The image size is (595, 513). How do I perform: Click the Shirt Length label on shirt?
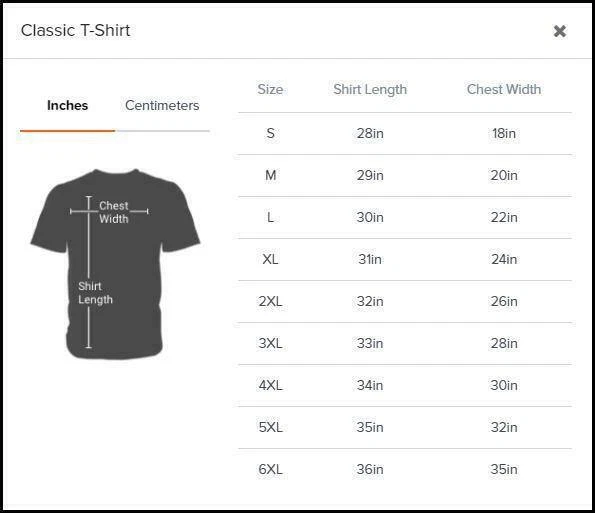95,293
